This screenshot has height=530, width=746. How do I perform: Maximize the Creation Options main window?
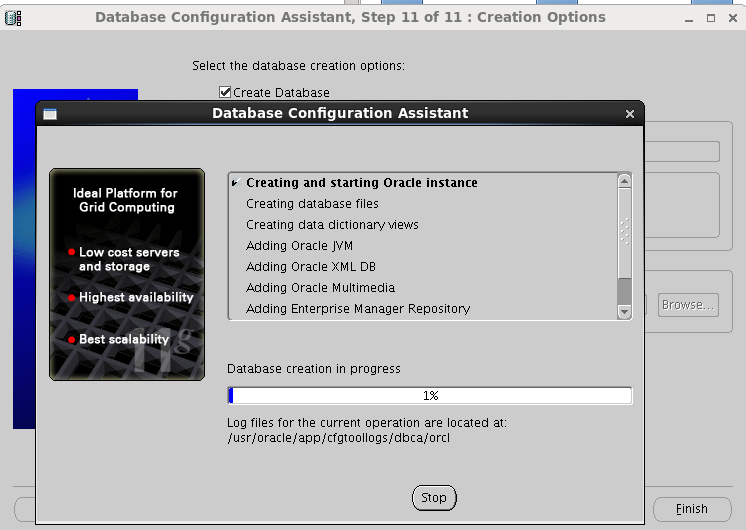(x=711, y=19)
